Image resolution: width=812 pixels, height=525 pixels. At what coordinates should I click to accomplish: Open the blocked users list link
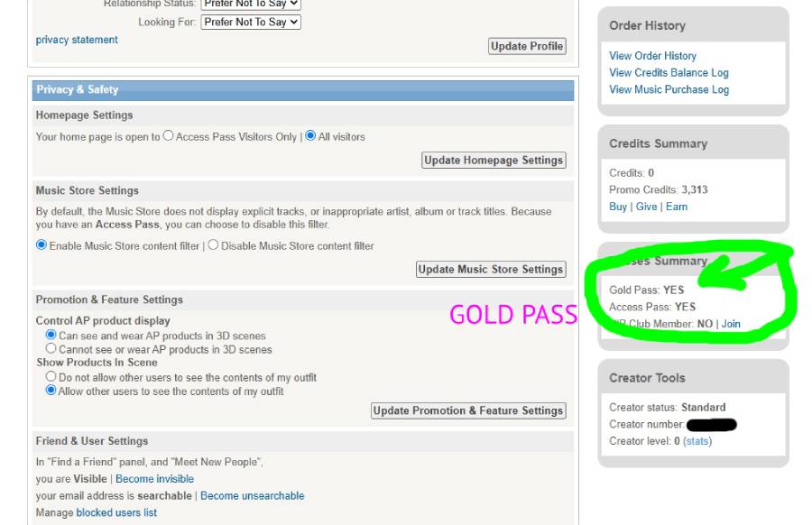[116, 512]
